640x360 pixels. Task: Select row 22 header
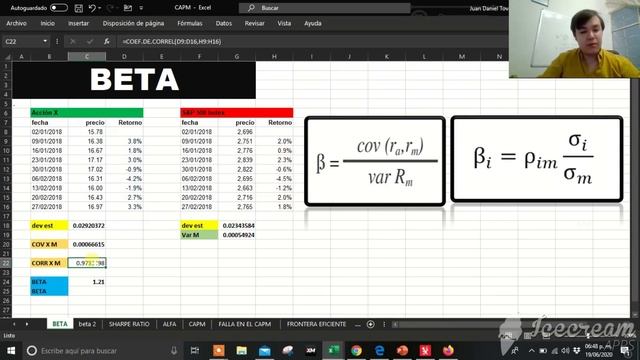[x=6, y=263]
